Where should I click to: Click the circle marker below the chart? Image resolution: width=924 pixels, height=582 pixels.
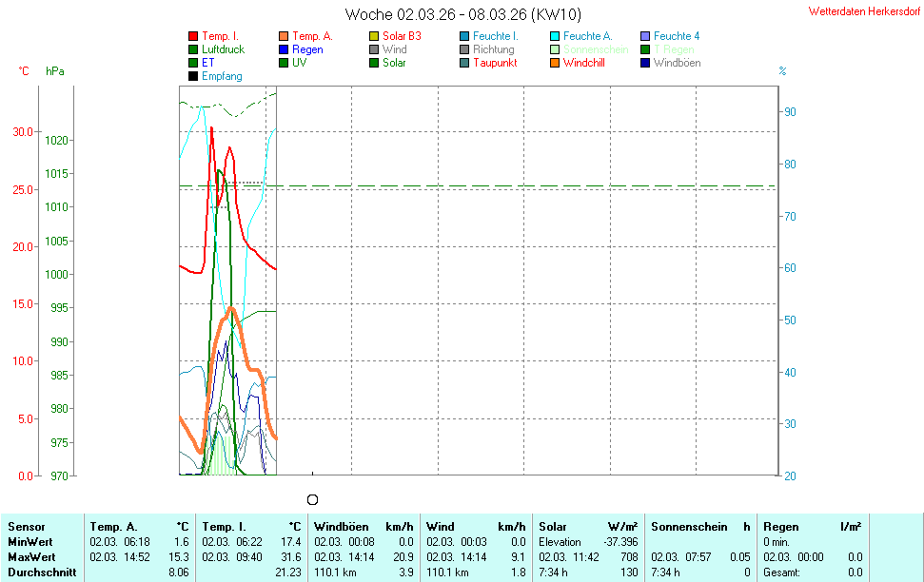[x=312, y=499]
